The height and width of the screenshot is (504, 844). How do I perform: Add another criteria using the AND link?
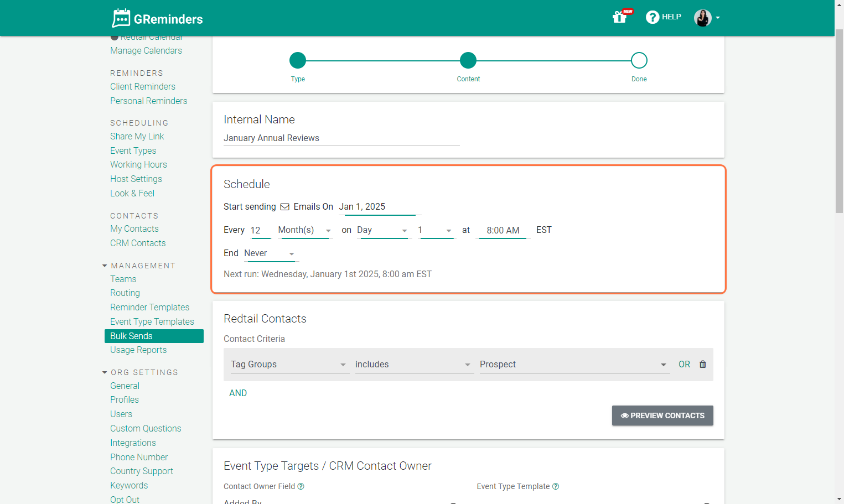(238, 393)
